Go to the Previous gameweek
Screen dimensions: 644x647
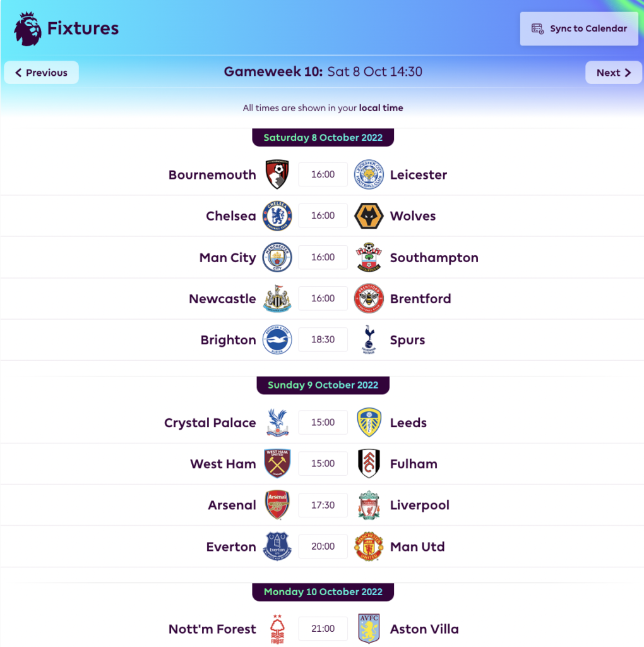[41, 73]
